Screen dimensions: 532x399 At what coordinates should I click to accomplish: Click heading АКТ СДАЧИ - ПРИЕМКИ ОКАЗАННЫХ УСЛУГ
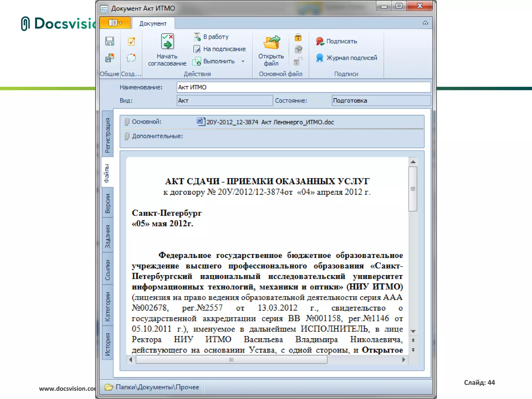(x=267, y=181)
